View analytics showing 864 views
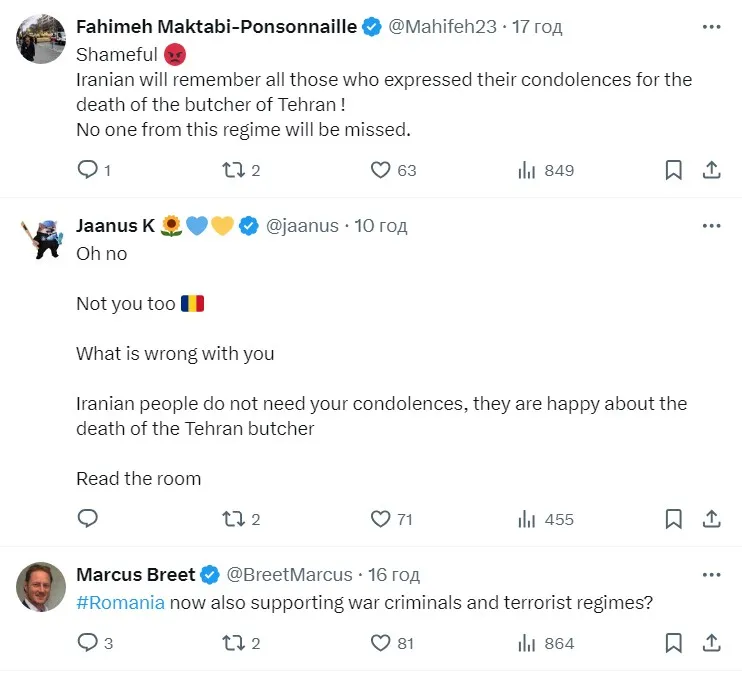Viewport: 742px width, 676px height. pyautogui.click(x=528, y=642)
